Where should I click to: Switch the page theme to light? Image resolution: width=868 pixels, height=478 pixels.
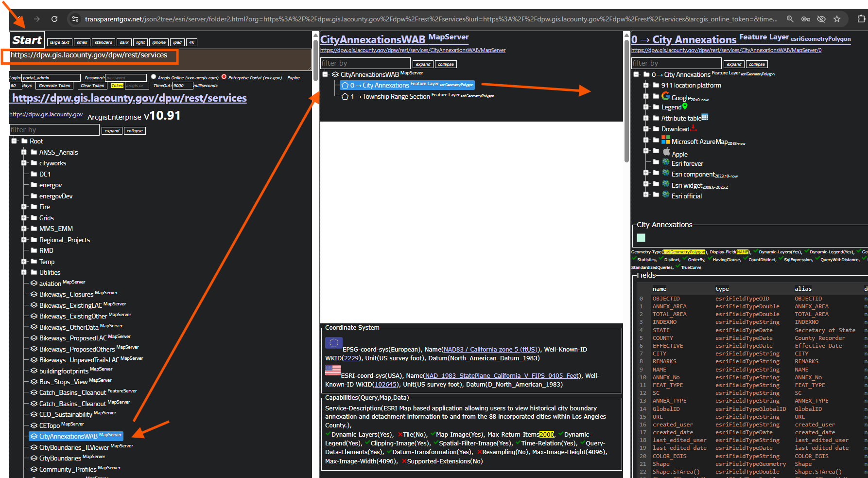[x=140, y=42]
